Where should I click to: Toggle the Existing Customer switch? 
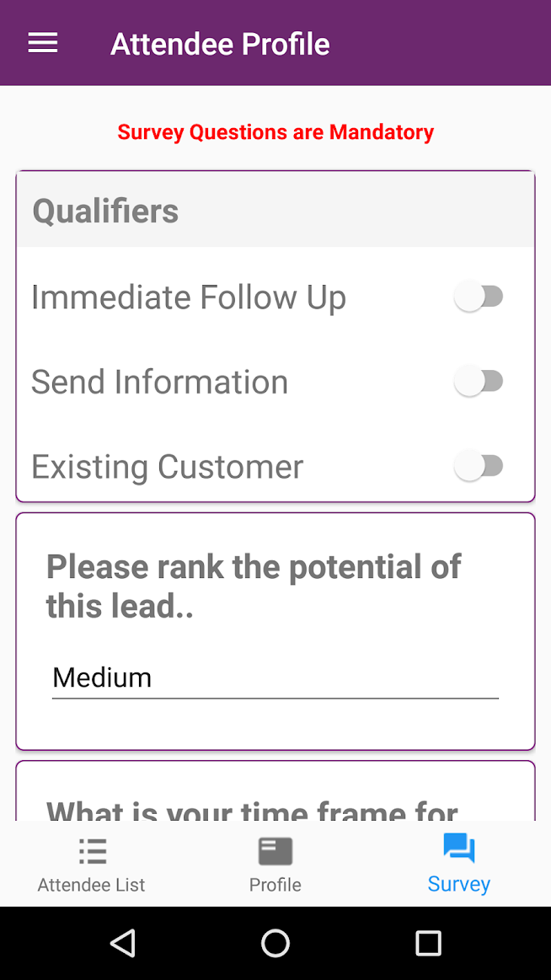pos(479,466)
